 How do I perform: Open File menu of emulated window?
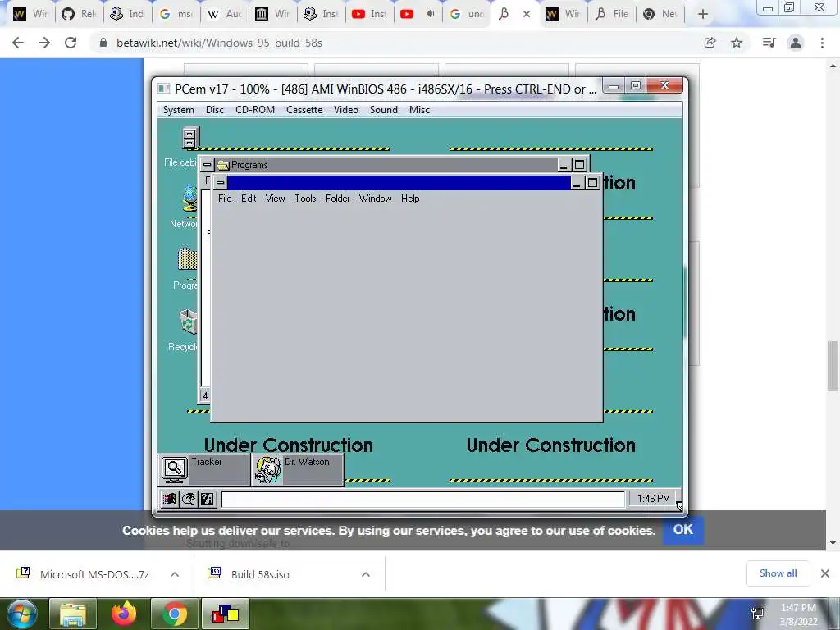coord(225,199)
